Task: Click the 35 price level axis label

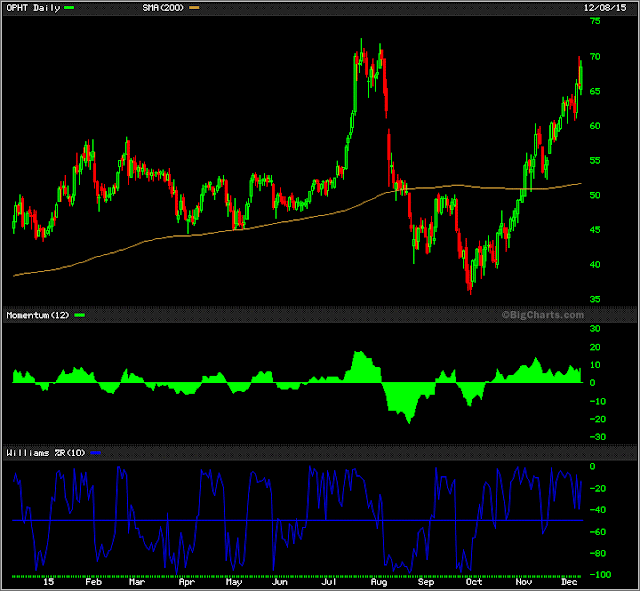Action: [595, 299]
